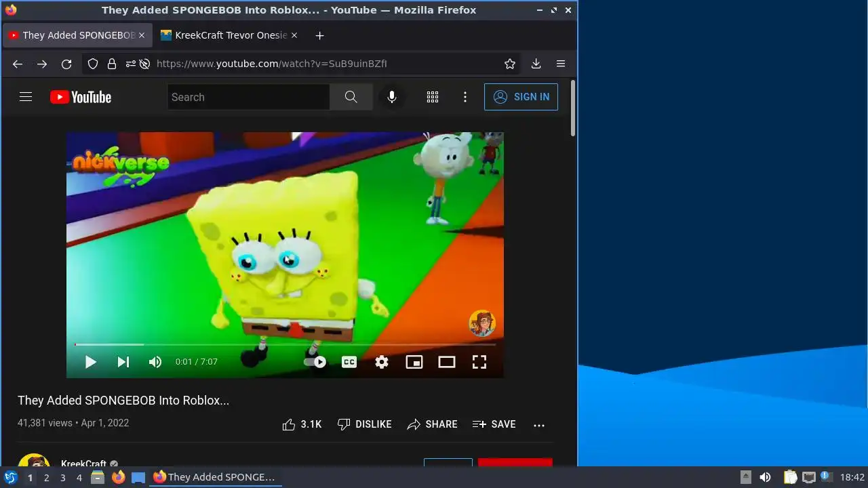
Task: Switch to workspace 2
Action: (x=46, y=478)
